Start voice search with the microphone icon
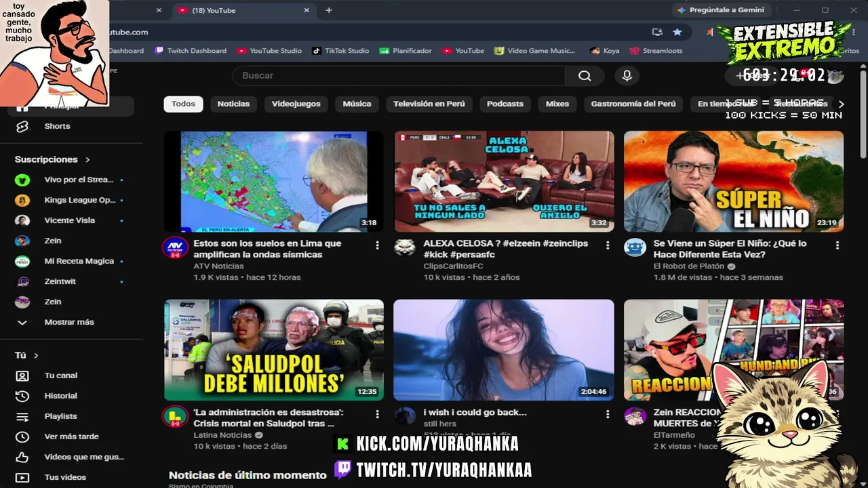This screenshot has width=868, height=488. (627, 76)
